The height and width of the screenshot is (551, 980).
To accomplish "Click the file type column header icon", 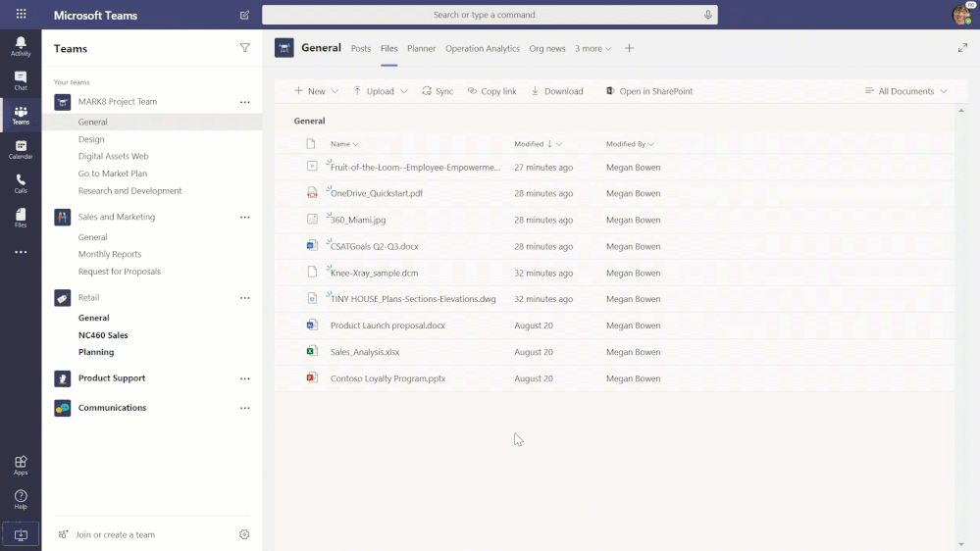I will [x=311, y=144].
